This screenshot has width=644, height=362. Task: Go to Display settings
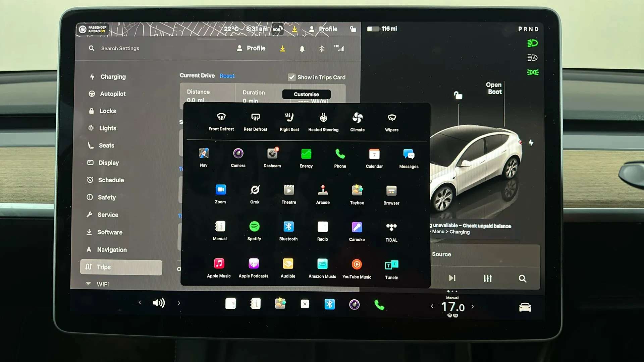pos(103,163)
